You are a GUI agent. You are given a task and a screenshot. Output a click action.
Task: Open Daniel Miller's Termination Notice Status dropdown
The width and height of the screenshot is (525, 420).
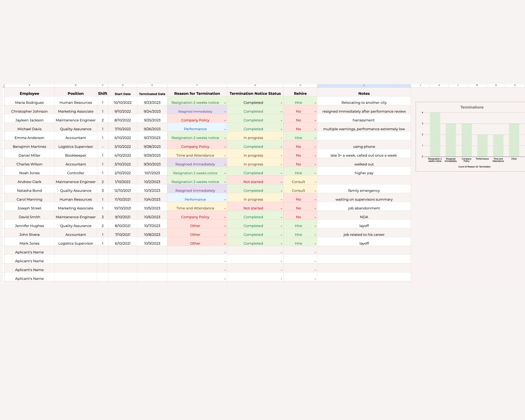[281, 155]
